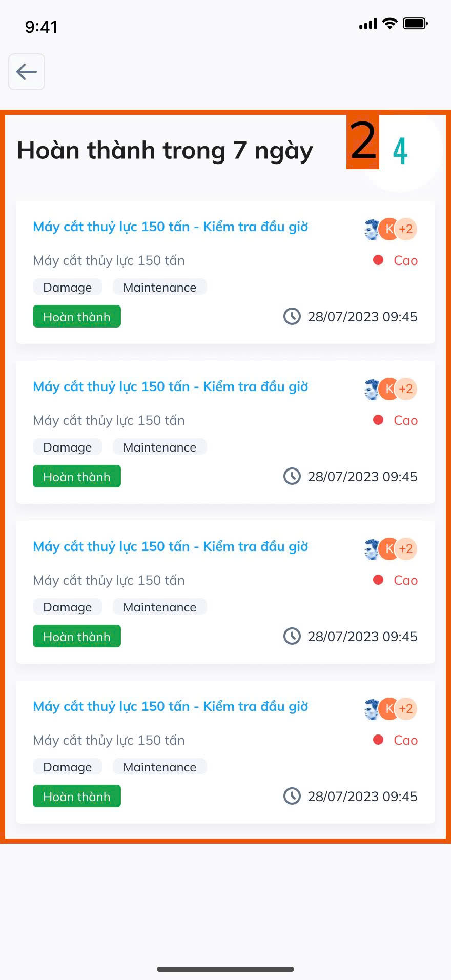Screen dimensions: 451x980
Task: Select the Maintenance tag on fourth card
Action: pyautogui.click(x=159, y=767)
